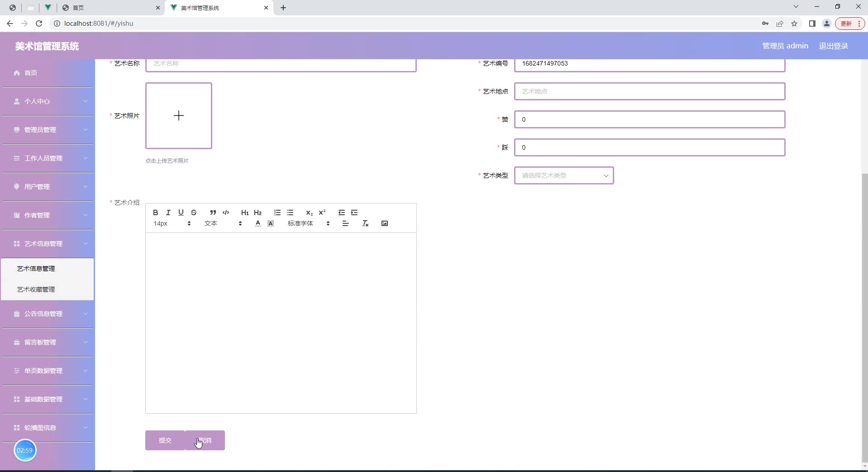868x472 pixels.
Task: Open the 艺术收藏管理 submenu item
Action: 48,289
